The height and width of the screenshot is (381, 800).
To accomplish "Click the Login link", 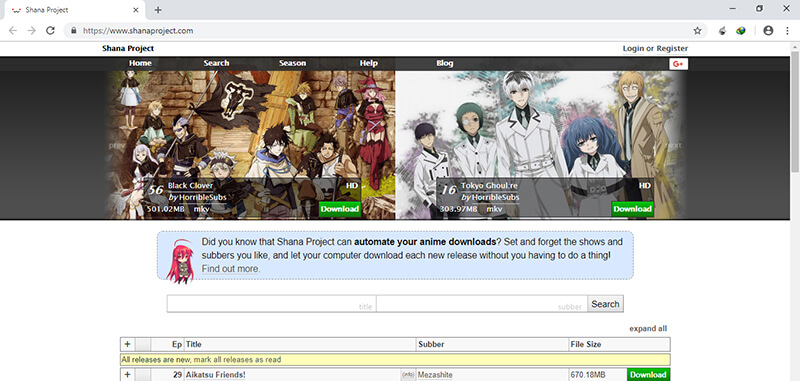I will 633,48.
